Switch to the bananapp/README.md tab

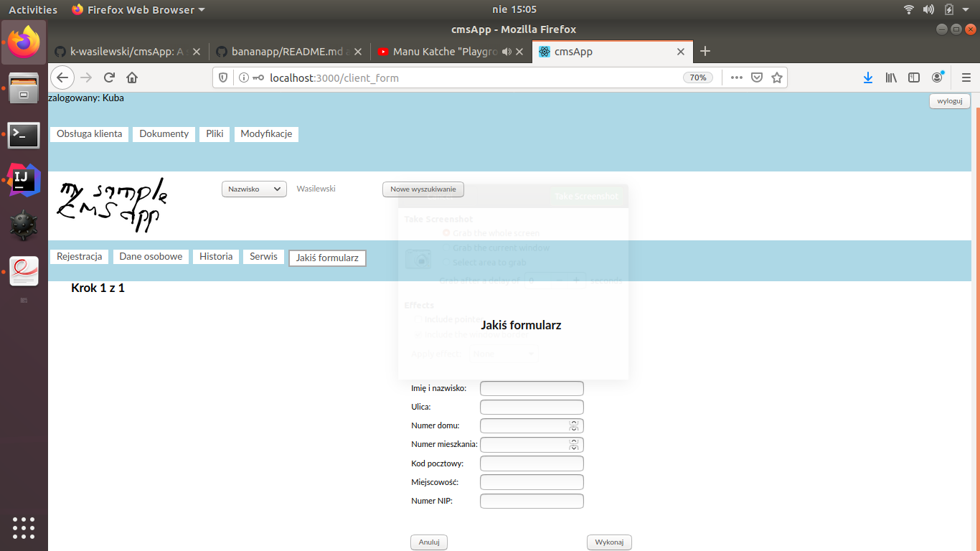[x=290, y=52]
